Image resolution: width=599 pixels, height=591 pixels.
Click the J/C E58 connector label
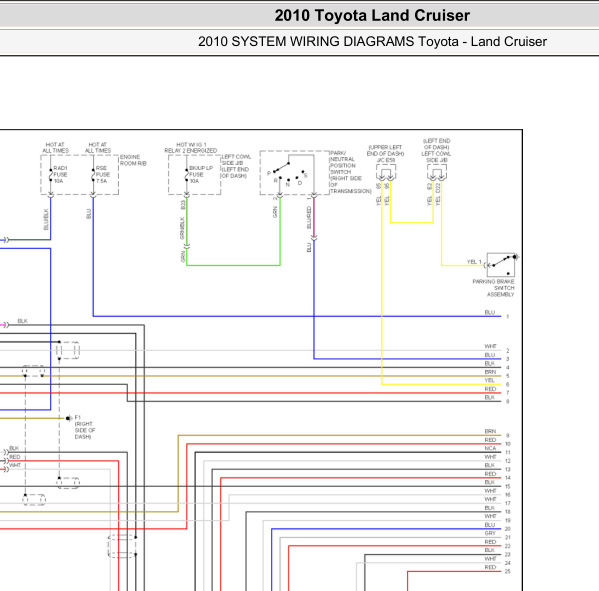pyautogui.click(x=385, y=160)
